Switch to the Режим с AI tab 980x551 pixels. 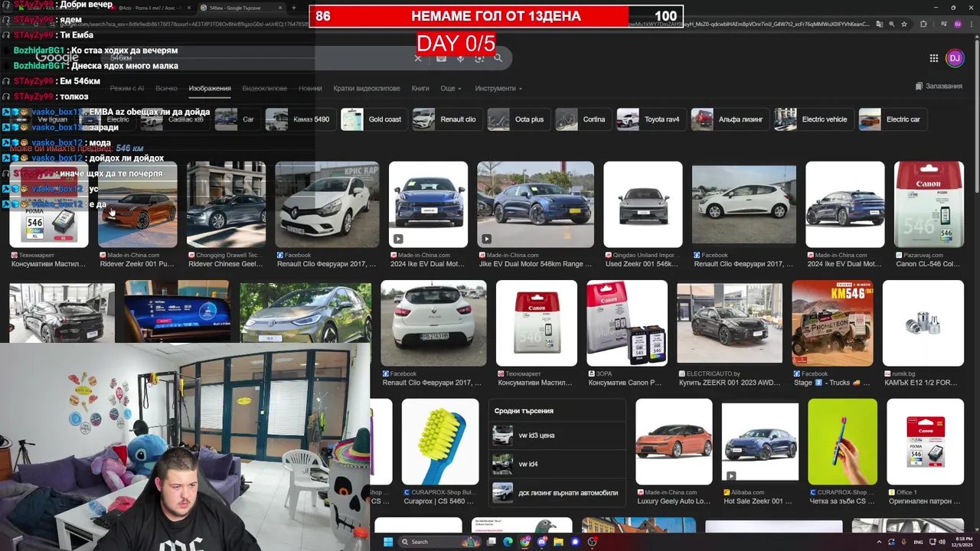click(126, 88)
